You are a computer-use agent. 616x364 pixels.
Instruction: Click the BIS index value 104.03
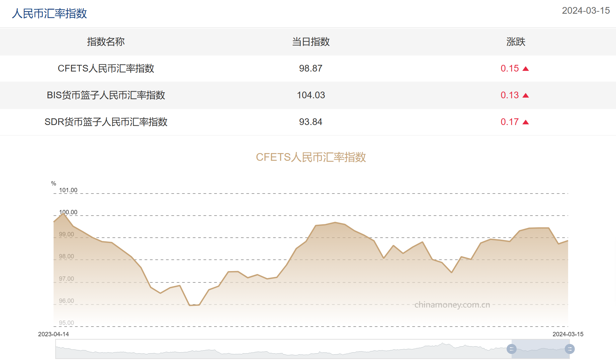pyautogui.click(x=311, y=95)
